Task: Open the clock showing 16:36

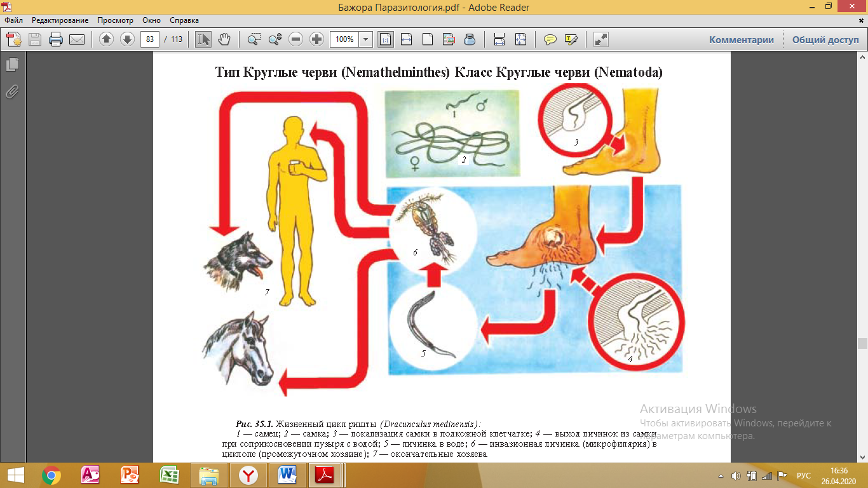Action: [x=839, y=475]
